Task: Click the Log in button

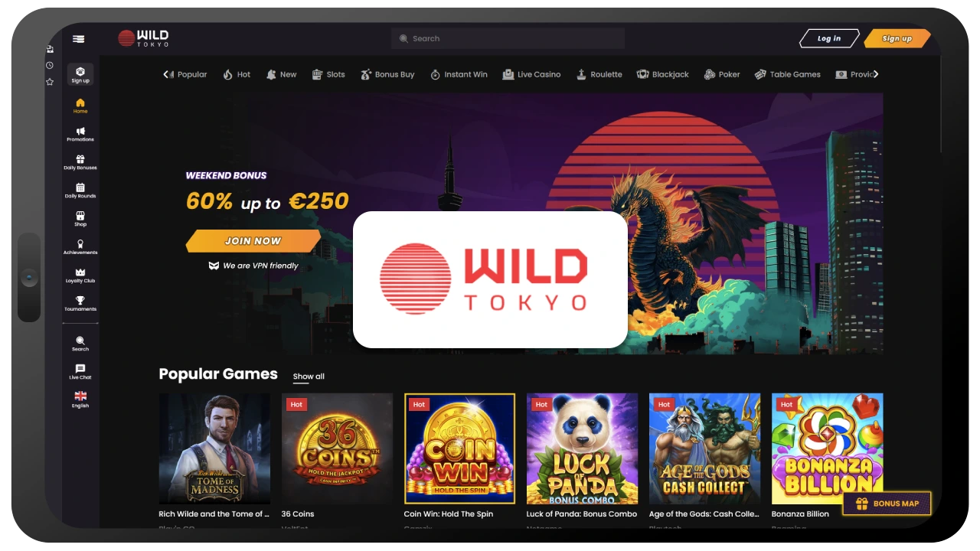Action: point(828,38)
